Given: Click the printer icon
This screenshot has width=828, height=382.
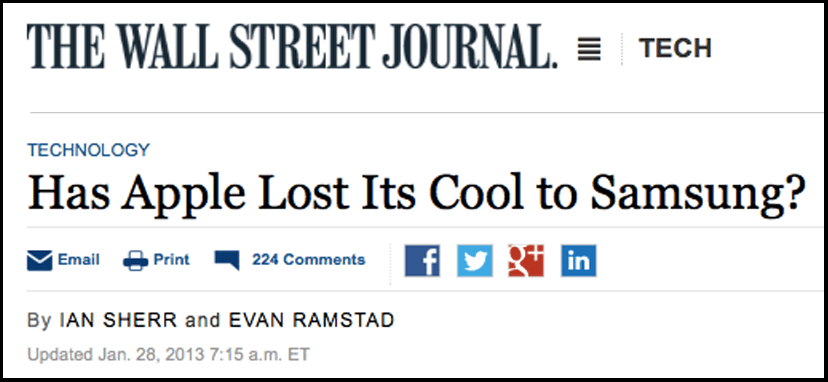Looking at the screenshot, I should (136, 260).
